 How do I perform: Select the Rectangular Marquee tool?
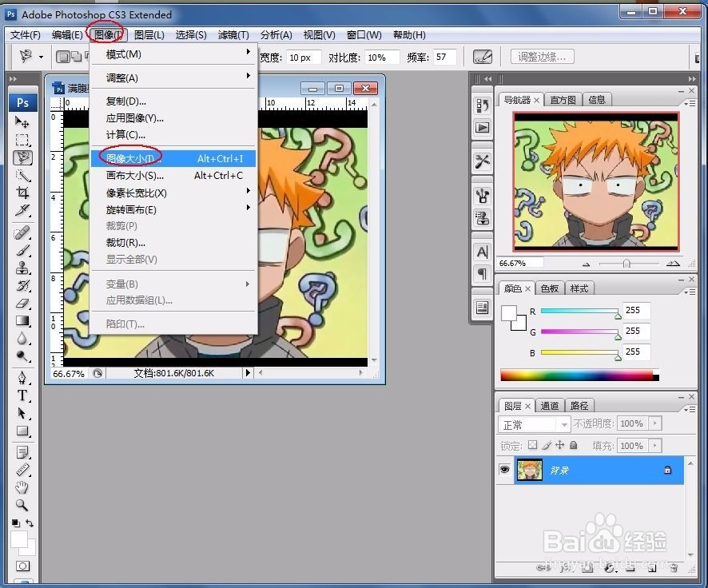[x=22, y=140]
